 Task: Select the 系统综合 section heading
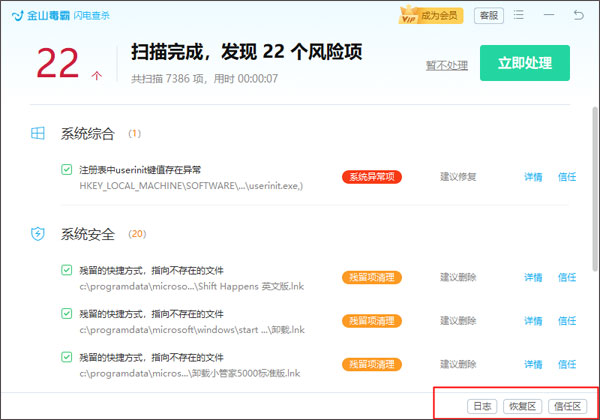click(x=88, y=133)
